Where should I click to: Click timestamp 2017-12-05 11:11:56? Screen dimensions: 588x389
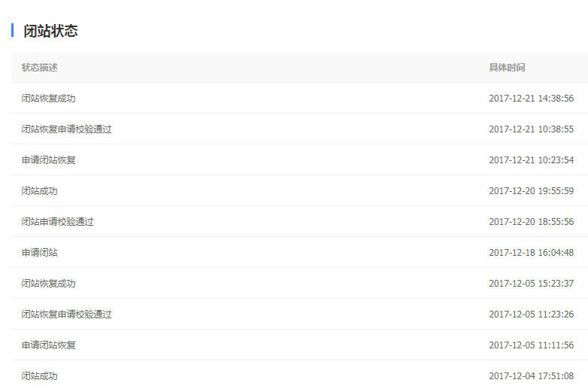coord(531,345)
